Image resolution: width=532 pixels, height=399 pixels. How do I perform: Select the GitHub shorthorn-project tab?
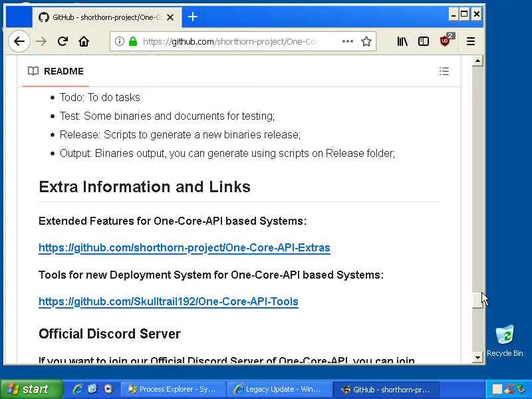107,17
